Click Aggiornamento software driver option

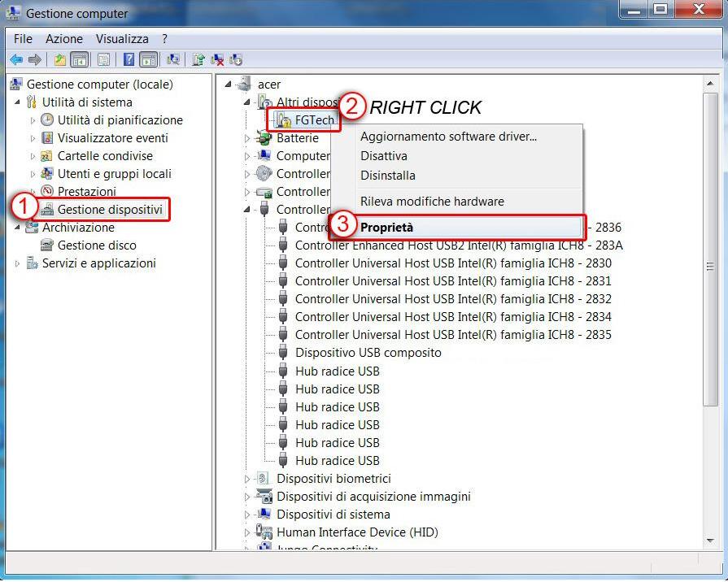coord(448,137)
